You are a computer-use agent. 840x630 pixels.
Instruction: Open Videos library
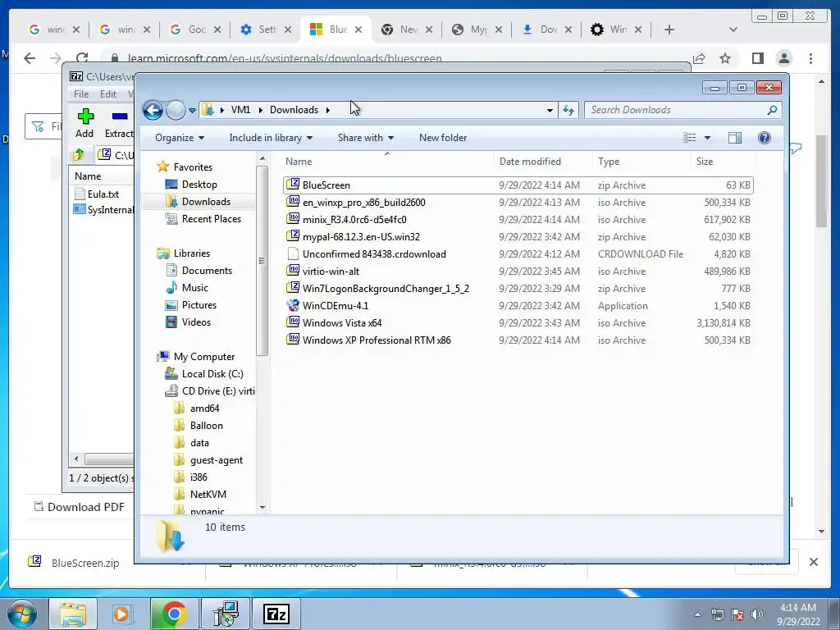(196, 322)
